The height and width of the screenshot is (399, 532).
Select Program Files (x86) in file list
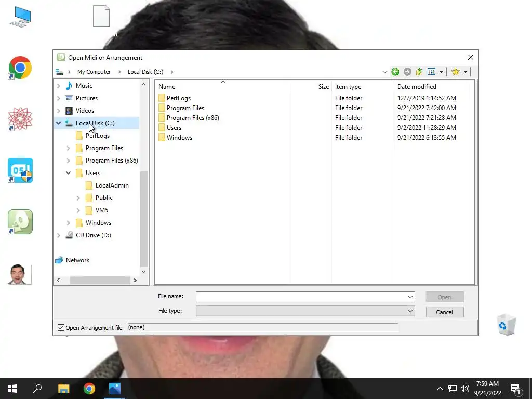point(193,118)
